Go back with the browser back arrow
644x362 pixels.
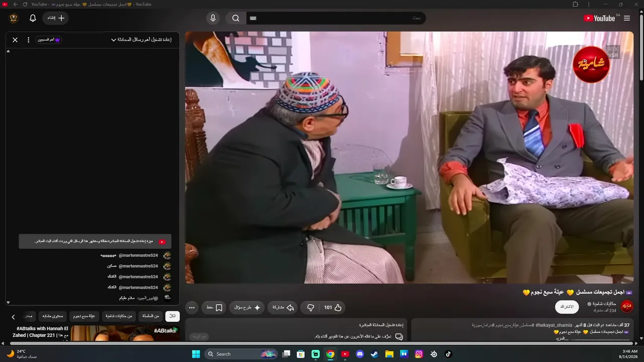tap(15, 4)
